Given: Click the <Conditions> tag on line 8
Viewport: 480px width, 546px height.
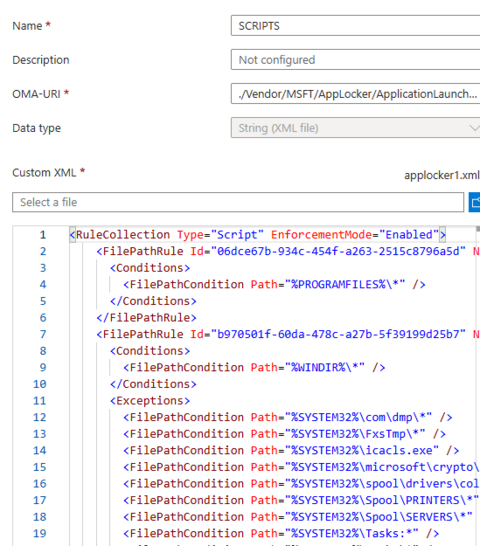Looking at the screenshot, I should [x=150, y=351].
